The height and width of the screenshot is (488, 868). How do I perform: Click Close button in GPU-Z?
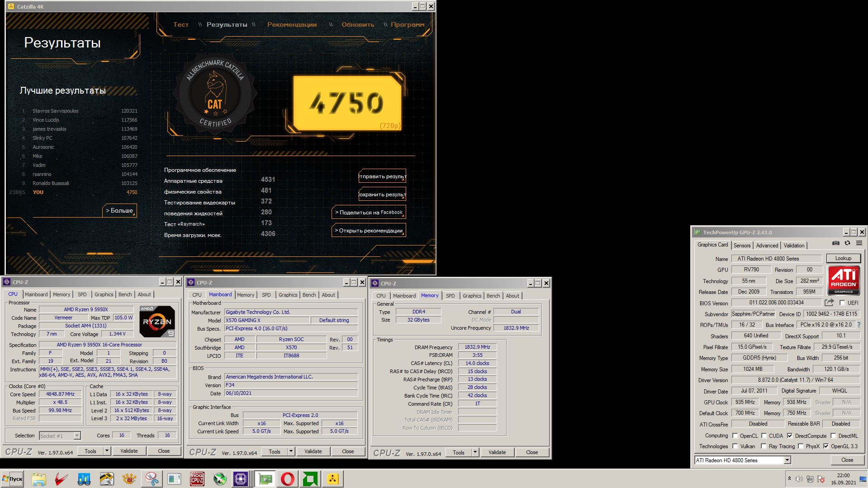847,460
